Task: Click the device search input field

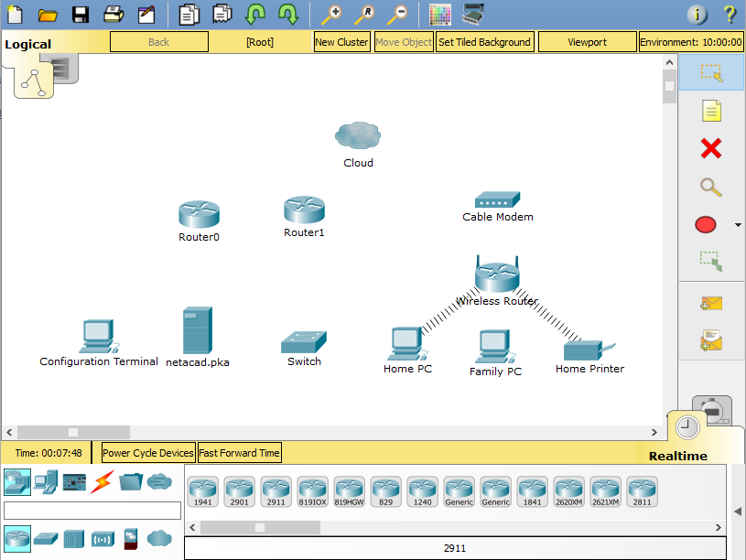Action: pyautogui.click(x=92, y=511)
